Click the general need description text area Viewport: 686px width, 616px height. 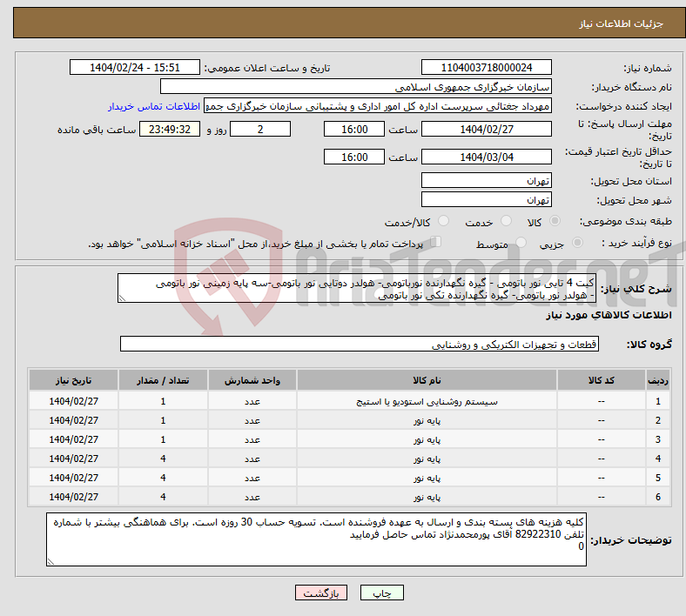tap(357, 288)
